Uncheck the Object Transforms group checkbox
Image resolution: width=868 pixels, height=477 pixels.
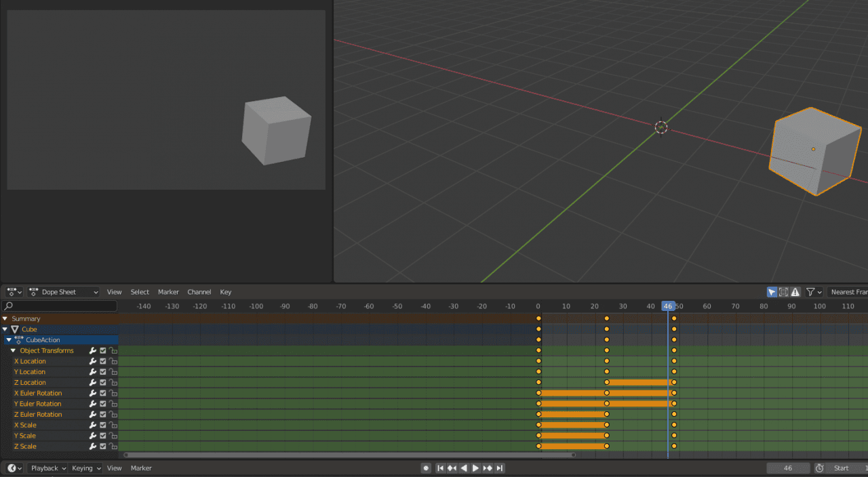click(102, 350)
